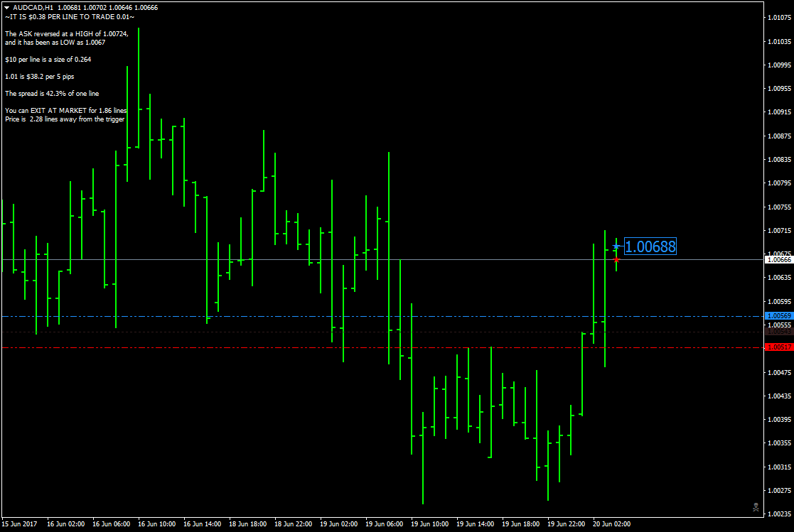Collapse the chart header with the triangle toggle
The height and width of the screenshot is (532, 794).
point(6,9)
